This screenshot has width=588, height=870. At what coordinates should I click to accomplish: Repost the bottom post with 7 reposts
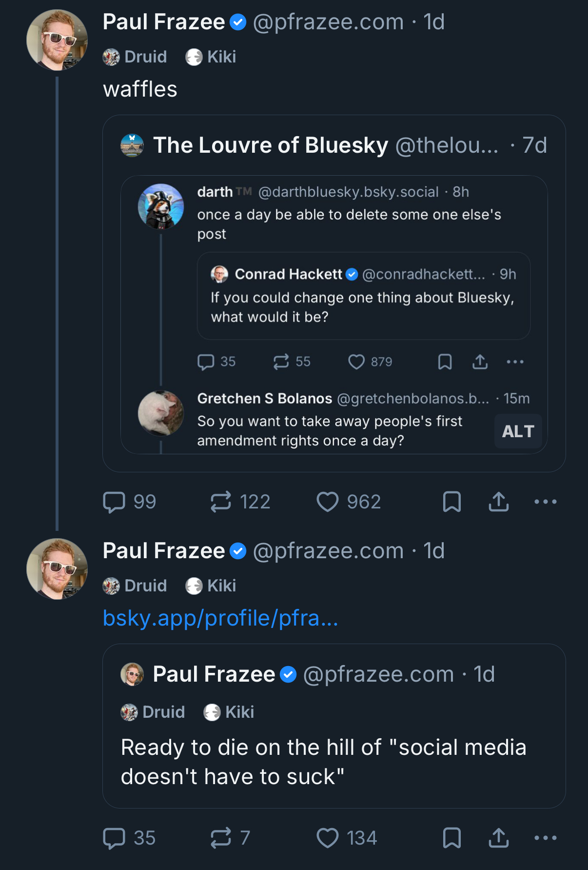click(x=221, y=838)
